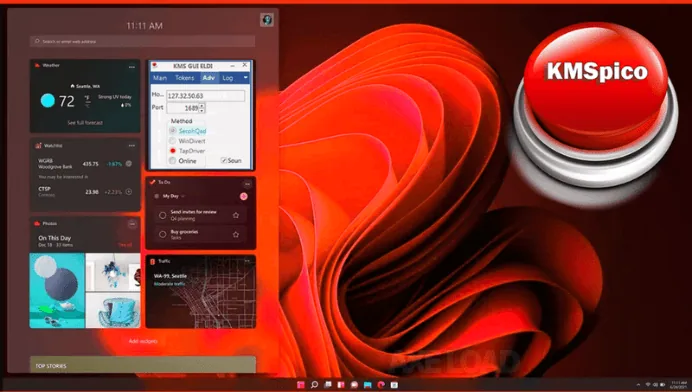692x392 pixels.
Task: Open Watchlist widget options menu
Action: tap(132, 146)
